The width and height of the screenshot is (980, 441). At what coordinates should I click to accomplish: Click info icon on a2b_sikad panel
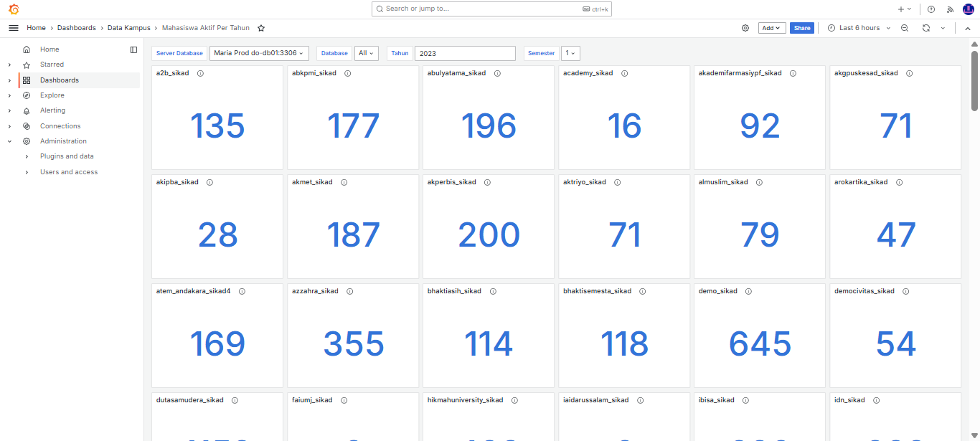(x=200, y=73)
